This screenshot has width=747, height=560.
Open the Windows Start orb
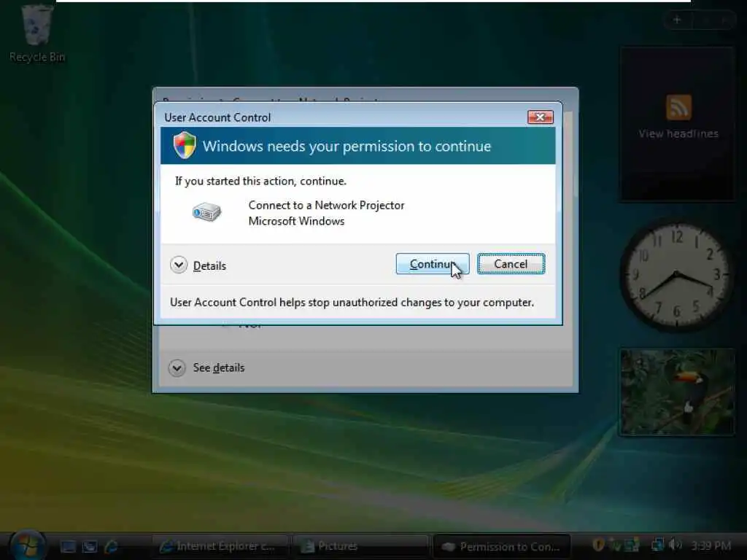27,545
